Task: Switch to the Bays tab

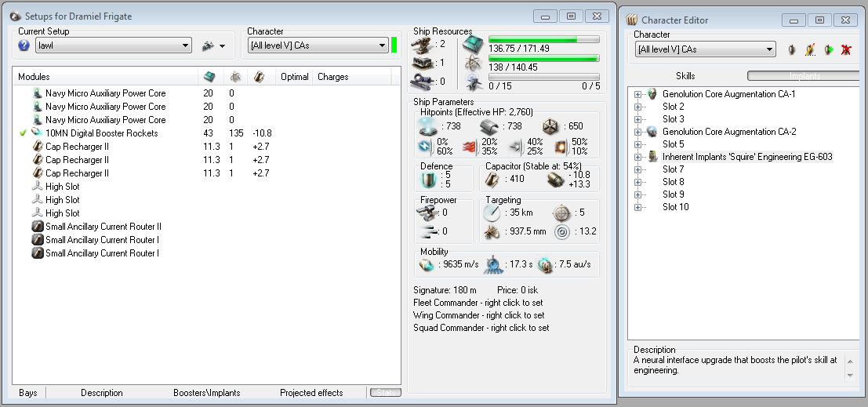Action: coord(27,393)
